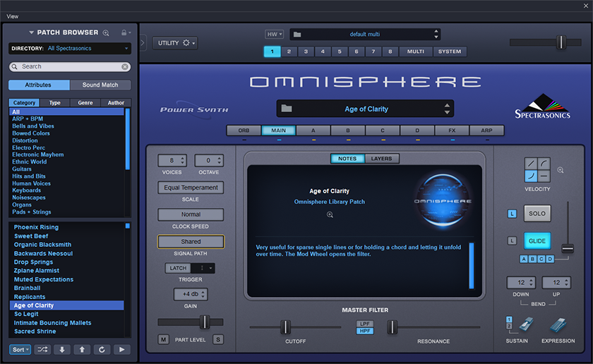
Task: Click the refresh browser icon
Action: click(x=102, y=350)
